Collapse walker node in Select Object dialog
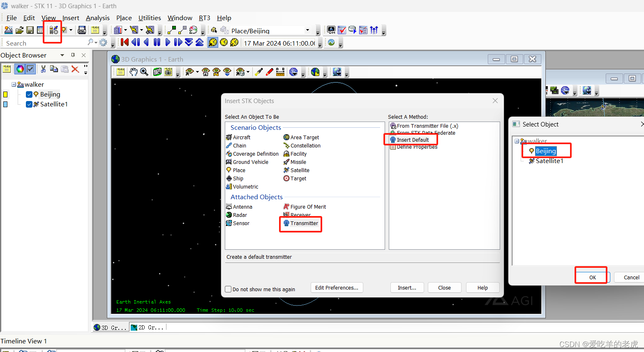Viewport: 644px width, 352px height. tap(517, 141)
